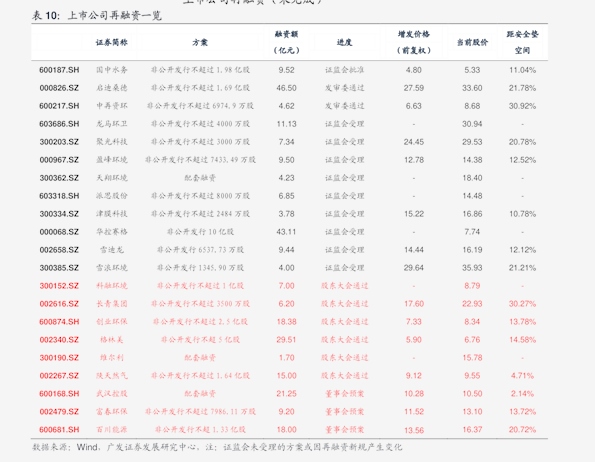Screen dimensions: 595x462
Task: Select the 000826.SZ row code
Action: (59, 88)
